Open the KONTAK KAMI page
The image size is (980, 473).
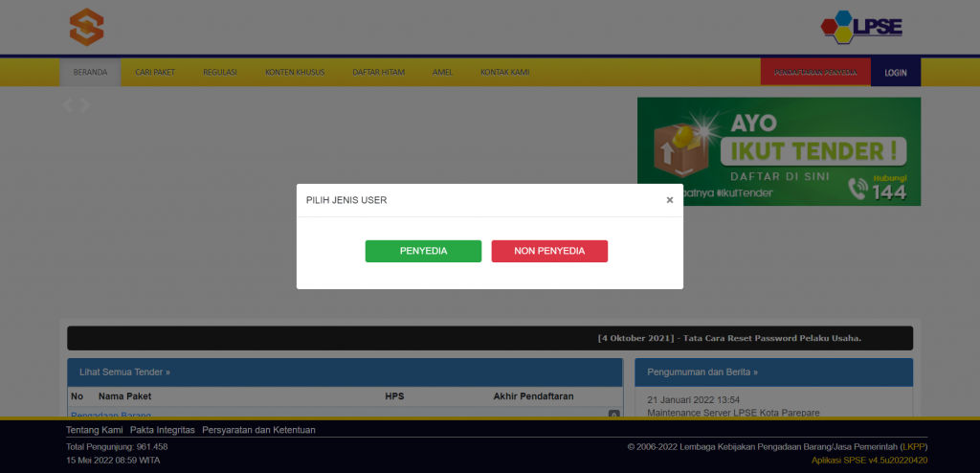click(504, 73)
